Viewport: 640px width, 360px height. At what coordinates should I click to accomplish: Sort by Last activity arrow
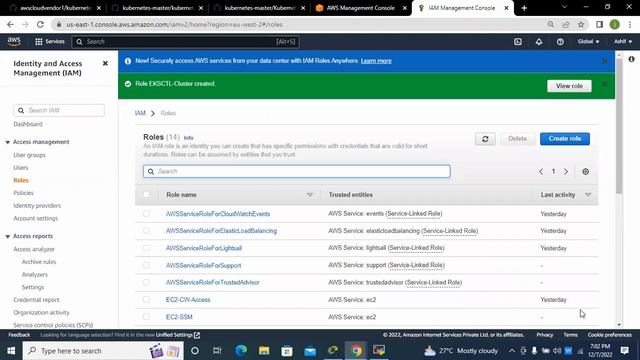588,195
